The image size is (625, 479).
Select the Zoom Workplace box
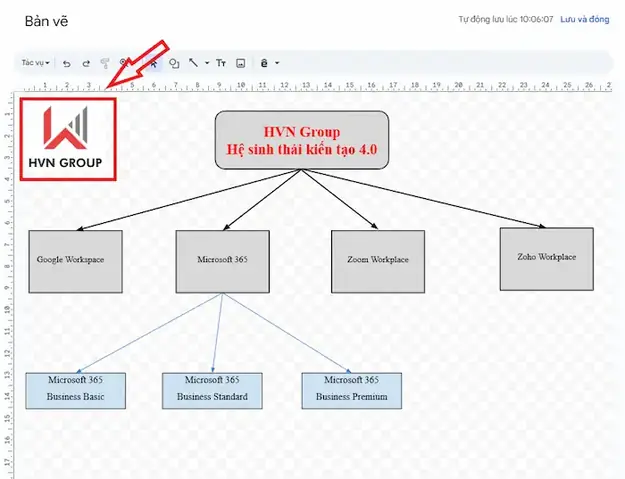click(x=378, y=261)
